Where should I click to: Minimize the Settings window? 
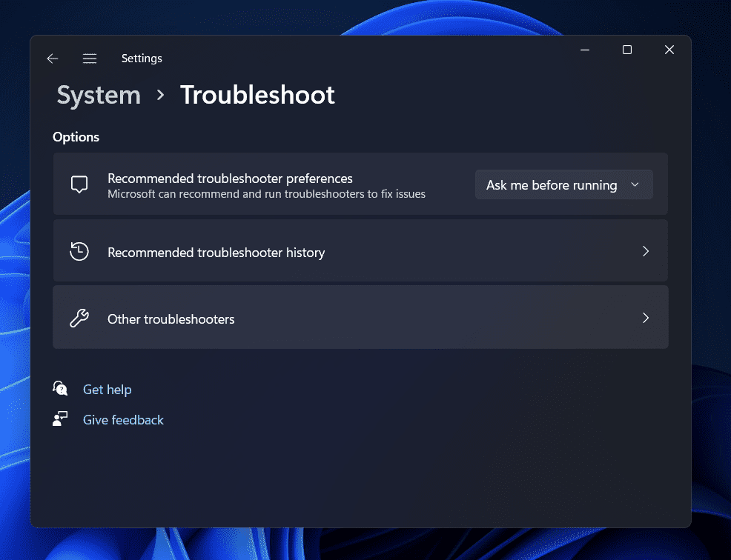pyautogui.click(x=585, y=50)
